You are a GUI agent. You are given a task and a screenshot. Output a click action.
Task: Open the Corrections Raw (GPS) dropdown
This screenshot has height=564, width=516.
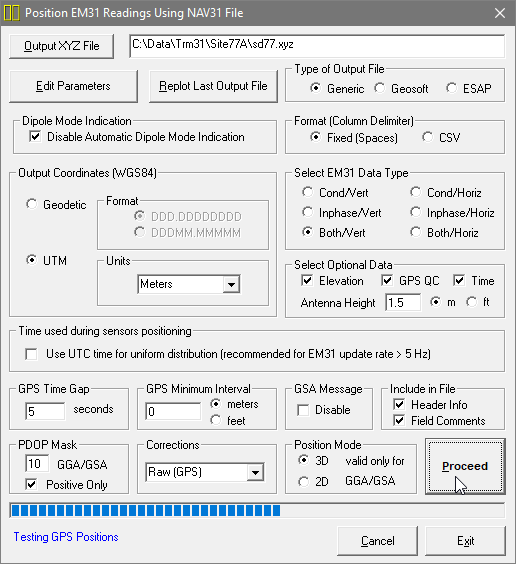coord(255,472)
